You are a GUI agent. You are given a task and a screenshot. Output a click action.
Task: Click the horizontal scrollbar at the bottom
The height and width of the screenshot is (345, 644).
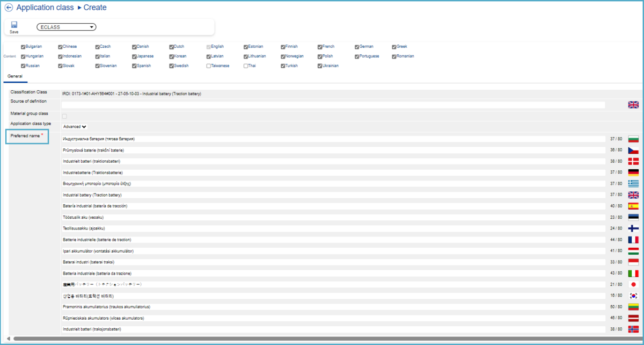tap(322, 339)
